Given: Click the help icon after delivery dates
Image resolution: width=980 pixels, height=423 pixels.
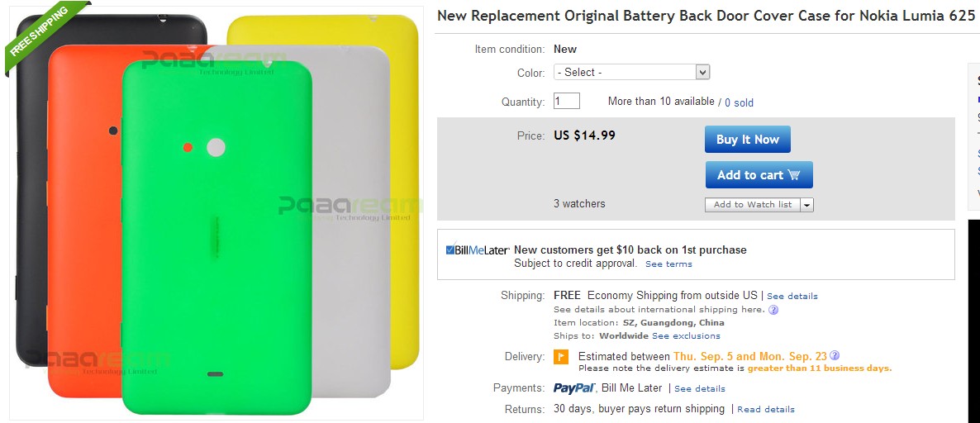Looking at the screenshot, I should click(x=835, y=356).
